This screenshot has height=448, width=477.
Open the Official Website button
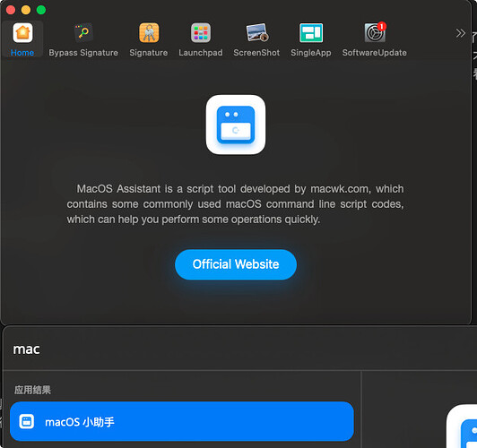[x=236, y=264]
